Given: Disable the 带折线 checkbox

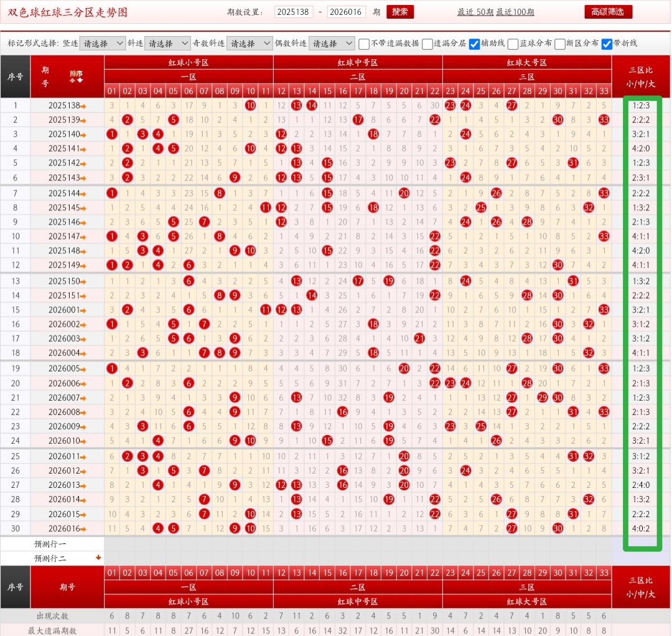Looking at the screenshot, I should [x=607, y=44].
